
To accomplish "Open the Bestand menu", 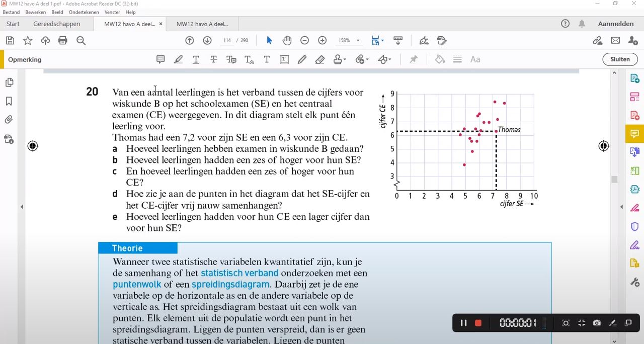I will coord(12,12).
